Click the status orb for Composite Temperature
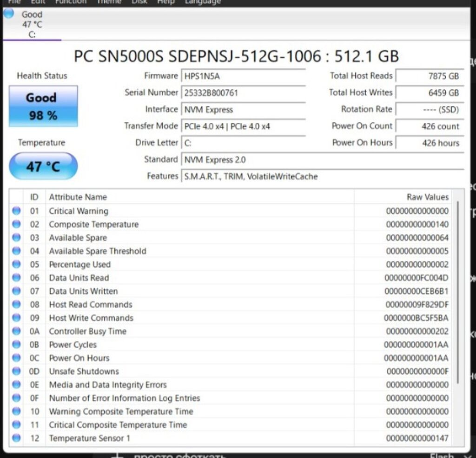Screen dimensions: 476x458 (x=16, y=224)
